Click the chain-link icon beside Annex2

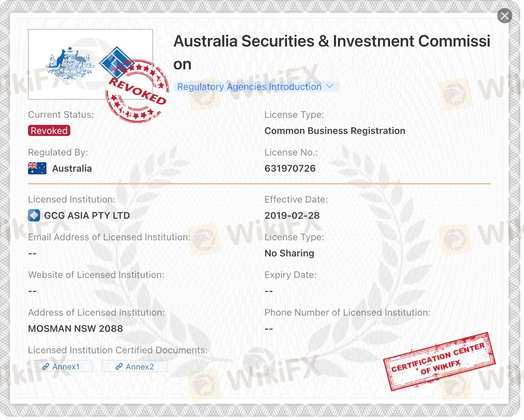pyautogui.click(x=119, y=367)
